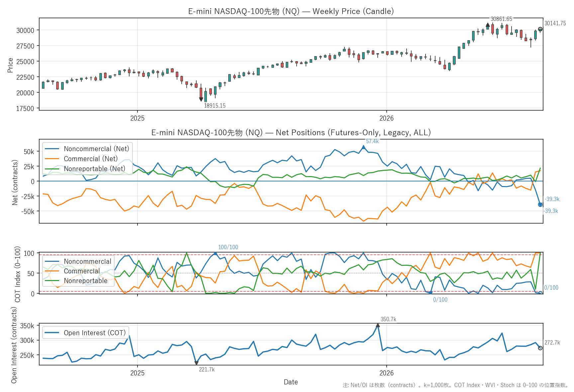Viewport: 574px width, 392px height.
Task: Click the 25000 price axis tick
Action: pyautogui.click(x=25, y=62)
